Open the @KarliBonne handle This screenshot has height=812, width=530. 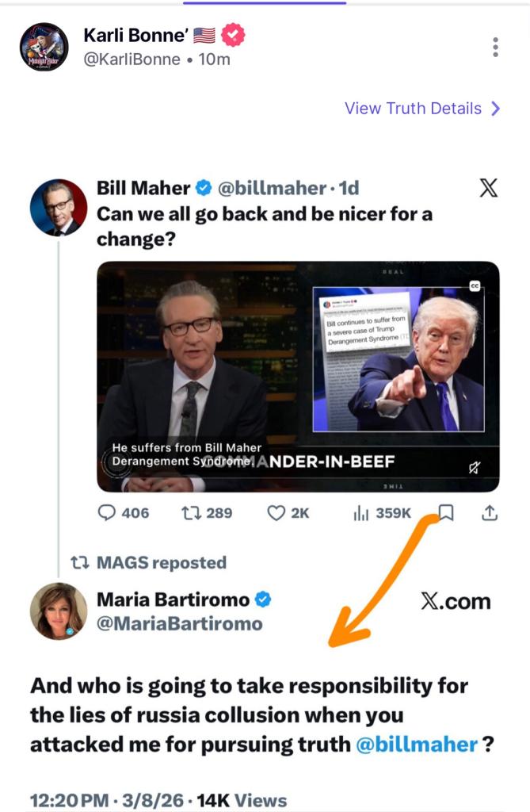coord(132,59)
